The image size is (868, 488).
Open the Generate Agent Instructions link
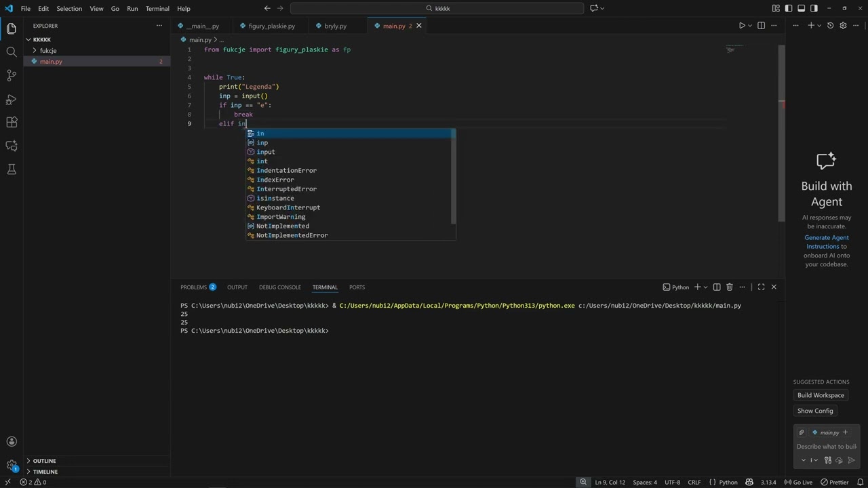coord(825,242)
